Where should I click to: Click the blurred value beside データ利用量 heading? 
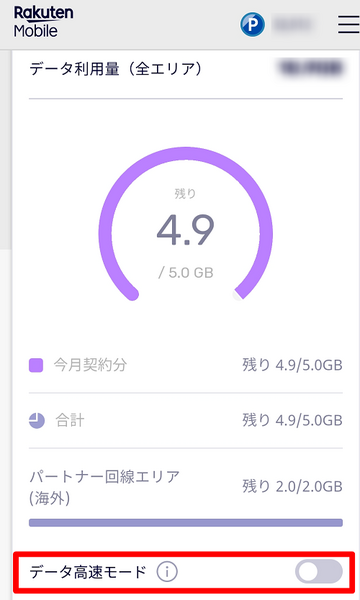click(x=311, y=68)
